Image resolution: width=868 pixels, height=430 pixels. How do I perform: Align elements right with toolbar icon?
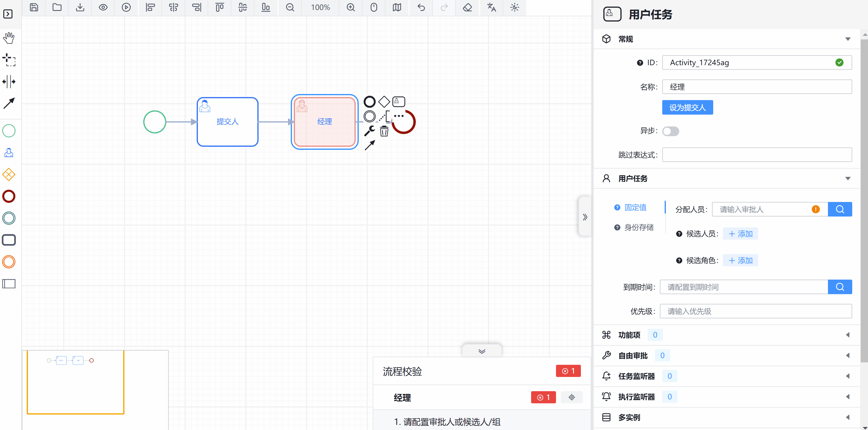(196, 7)
